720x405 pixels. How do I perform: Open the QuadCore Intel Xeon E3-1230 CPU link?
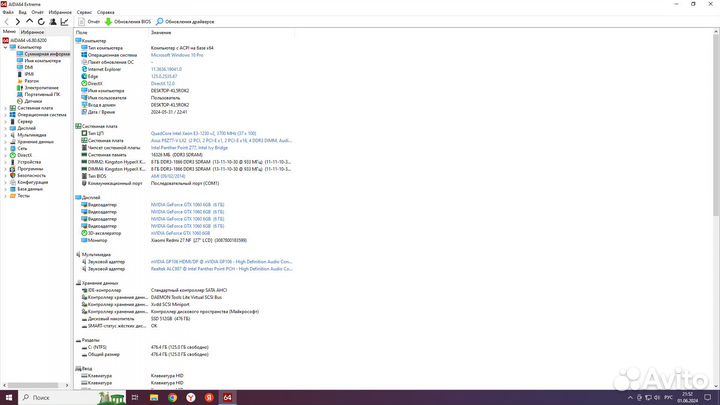point(203,133)
